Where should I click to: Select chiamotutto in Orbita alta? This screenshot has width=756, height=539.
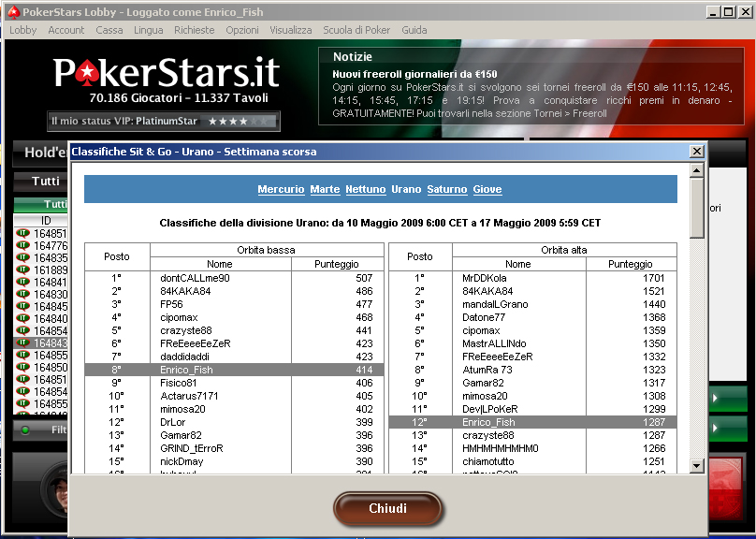[x=487, y=461]
